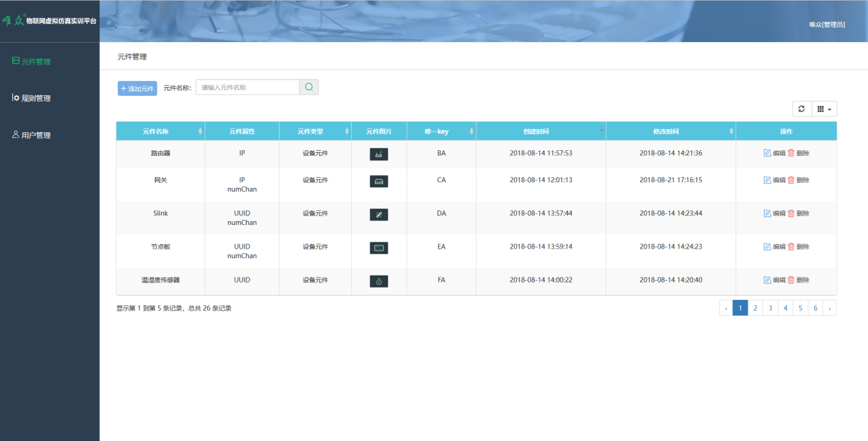Screen dimensions: 868x441
Task: Open the column visibility grid dropdown
Action: point(824,109)
